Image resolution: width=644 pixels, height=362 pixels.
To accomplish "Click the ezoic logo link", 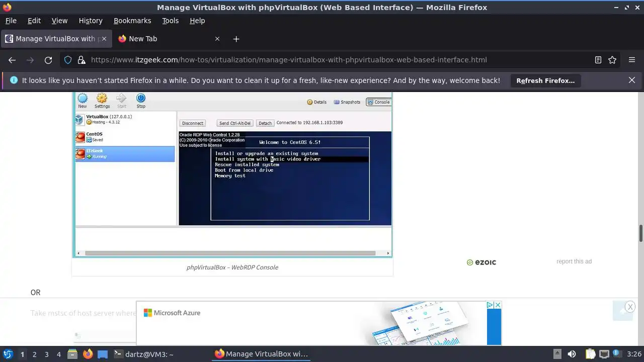I will 481,262.
